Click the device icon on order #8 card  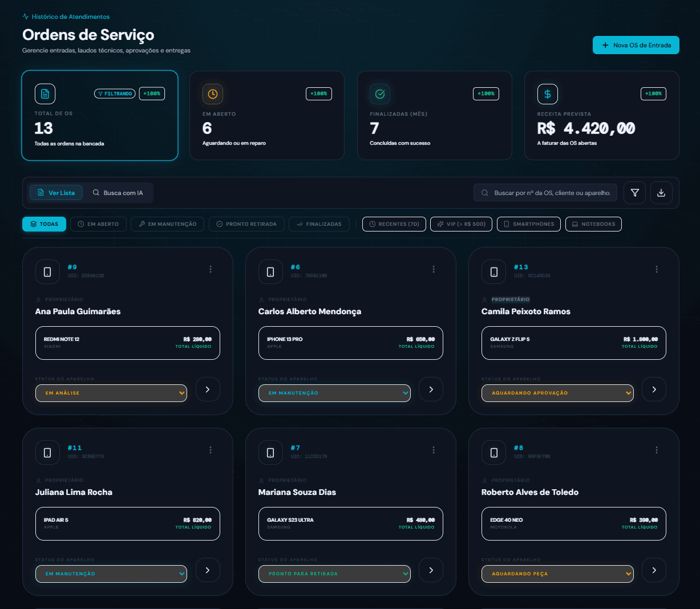(494, 453)
